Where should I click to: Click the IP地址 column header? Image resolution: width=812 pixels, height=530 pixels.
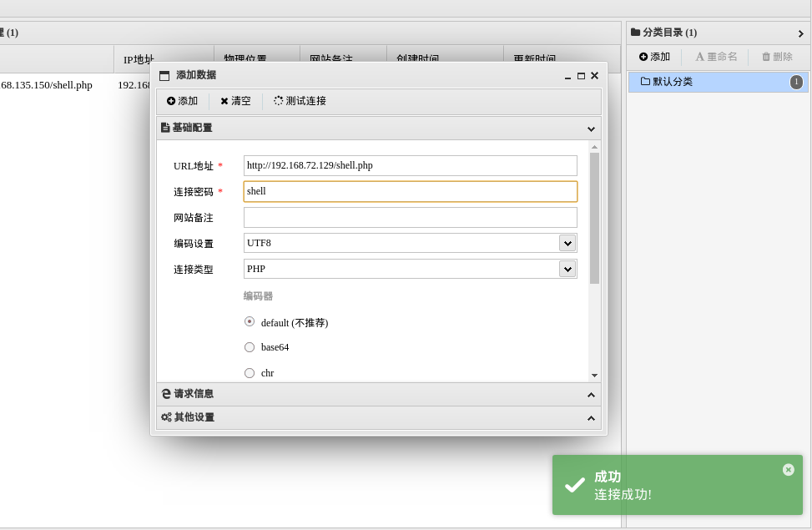tap(139, 59)
